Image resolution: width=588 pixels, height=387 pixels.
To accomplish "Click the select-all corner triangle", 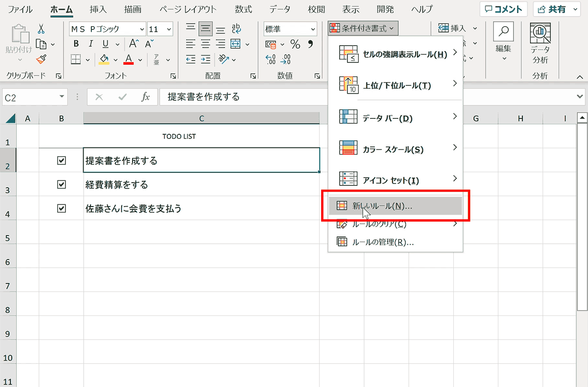I will 9,118.
